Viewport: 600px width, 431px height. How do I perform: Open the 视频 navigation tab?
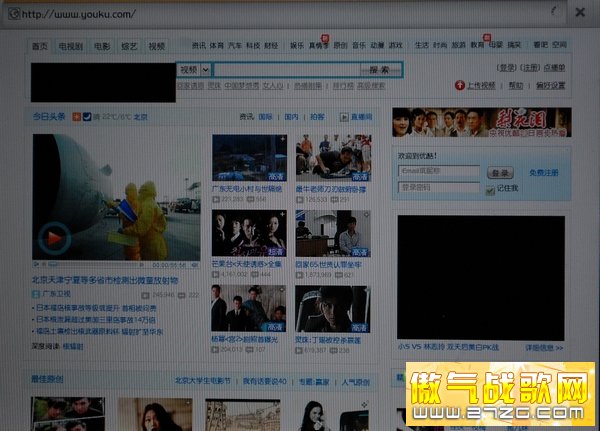pos(157,46)
